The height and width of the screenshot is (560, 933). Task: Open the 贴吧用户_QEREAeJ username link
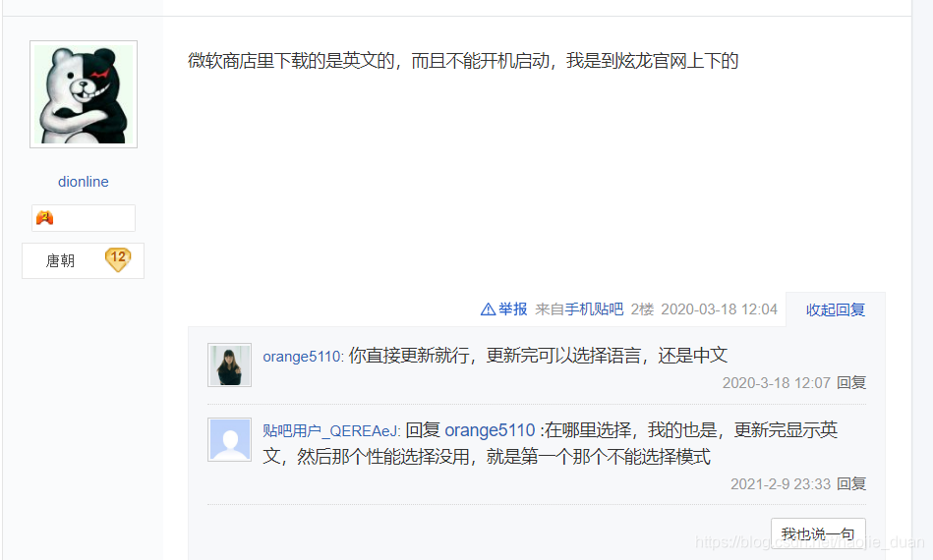coord(330,430)
